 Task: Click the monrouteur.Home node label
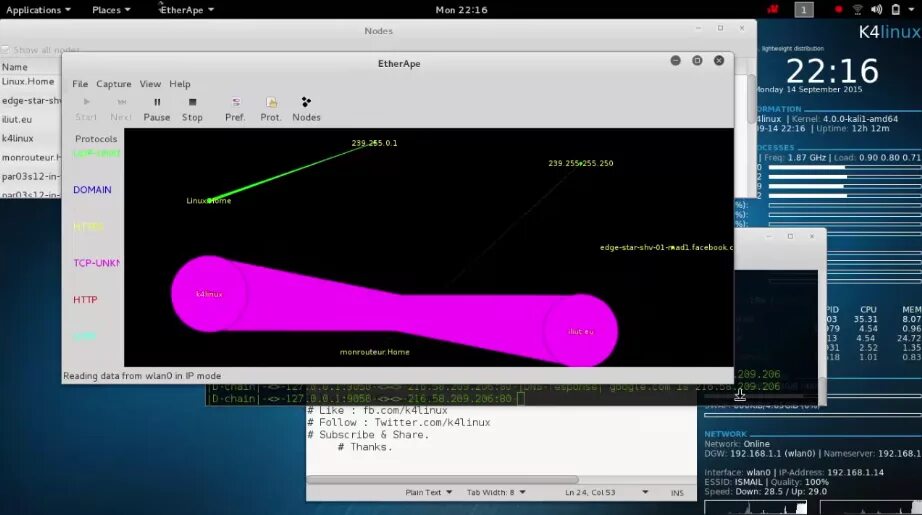[375, 352]
